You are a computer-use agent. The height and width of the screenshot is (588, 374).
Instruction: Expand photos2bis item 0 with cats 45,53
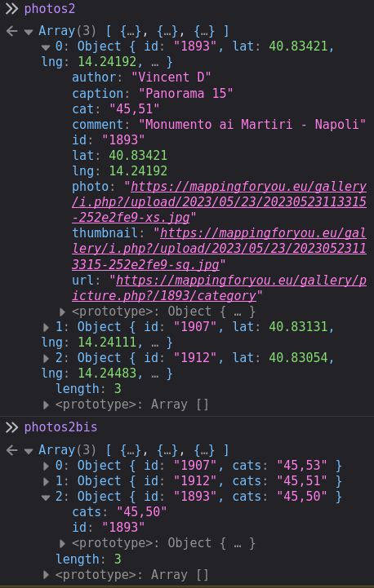coord(47,466)
